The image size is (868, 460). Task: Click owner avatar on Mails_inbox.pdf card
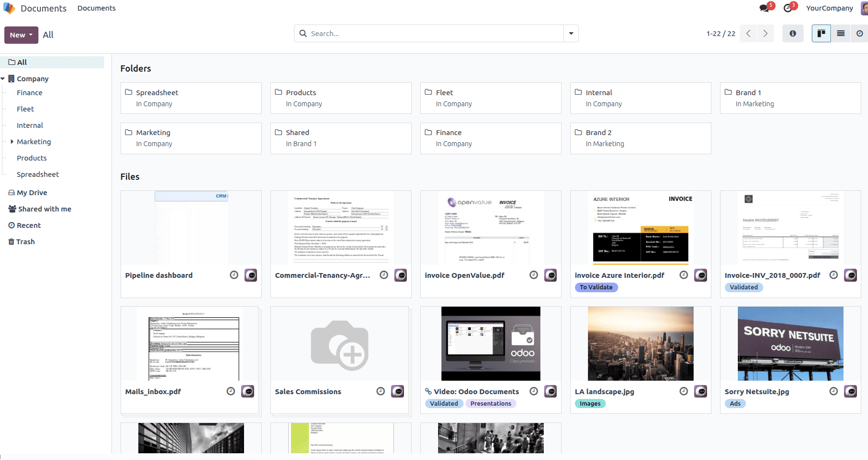[x=248, y=391]
